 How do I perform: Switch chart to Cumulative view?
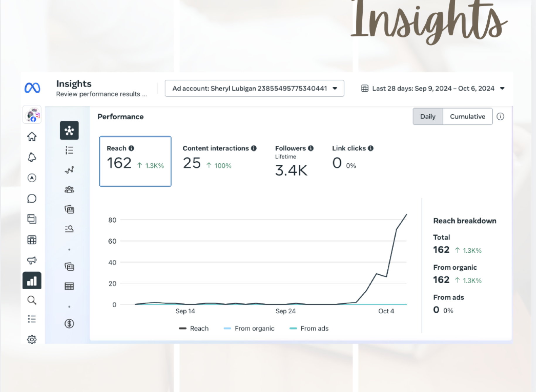(x=467, y=116)
